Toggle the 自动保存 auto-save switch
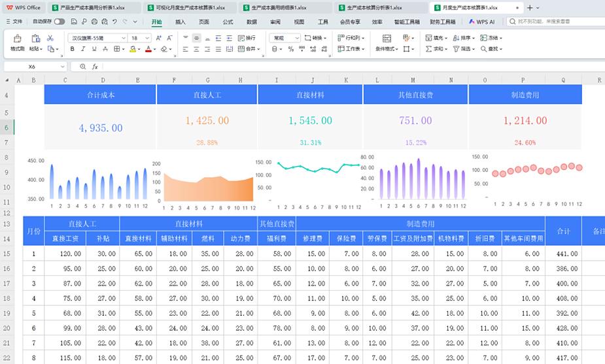 coord(60,22)
